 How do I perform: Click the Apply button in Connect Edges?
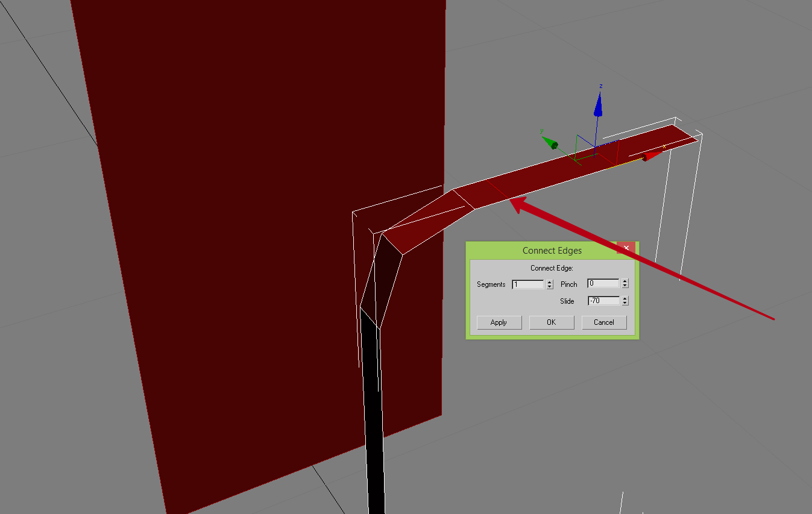[x=499, y=322]
